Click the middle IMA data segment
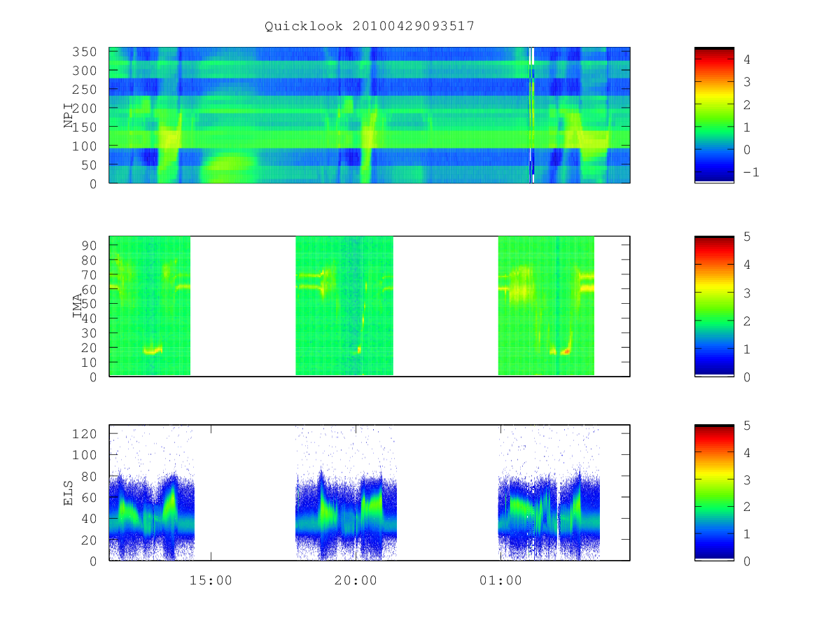840x630 pixels. point(344,306)
